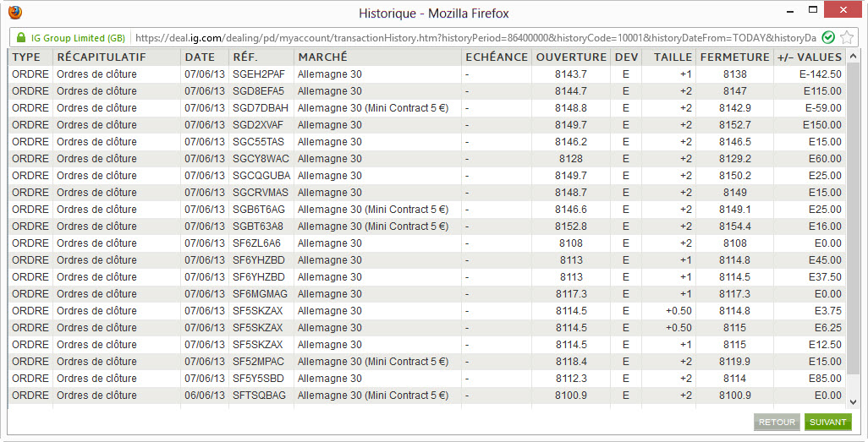
Task: Click the SUIVANT button
Action: (x=827, y=422)
